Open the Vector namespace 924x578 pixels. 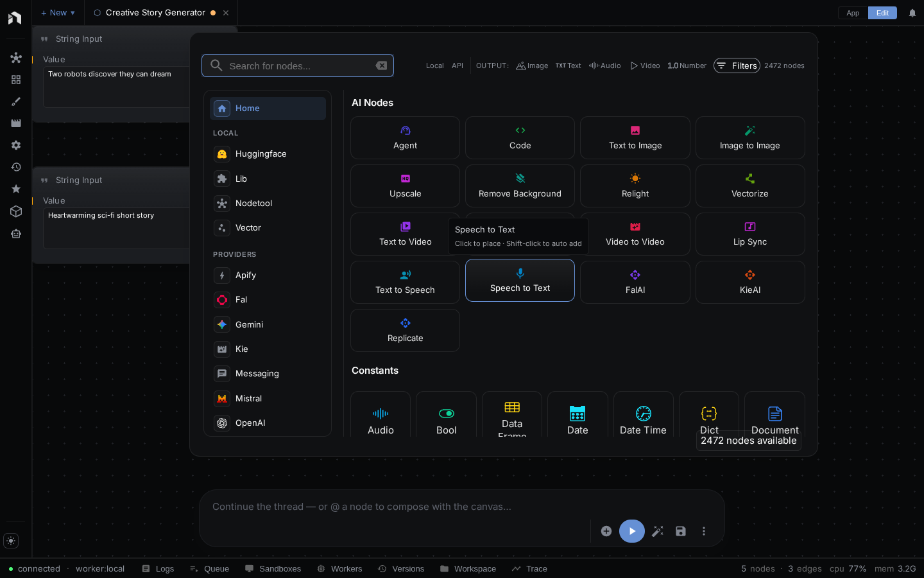pyautogui.click(x=268, y=227)
